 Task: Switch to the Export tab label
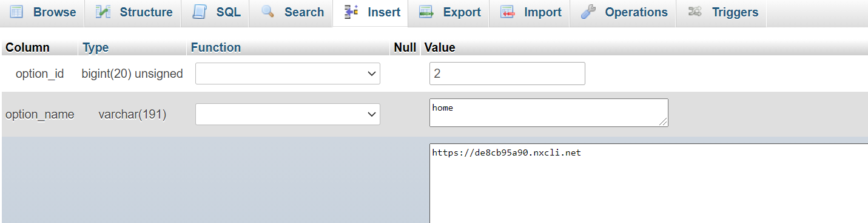tap(462, 12)
